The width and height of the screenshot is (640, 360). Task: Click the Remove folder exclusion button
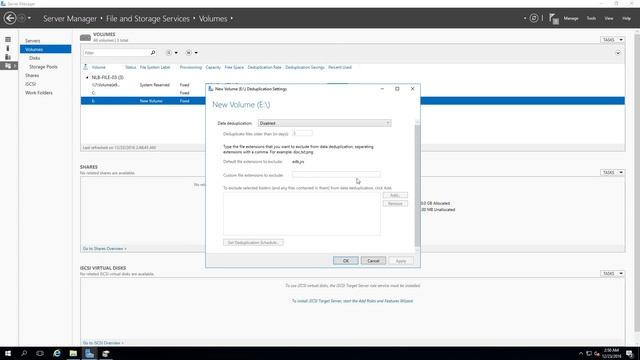[395, 203]
